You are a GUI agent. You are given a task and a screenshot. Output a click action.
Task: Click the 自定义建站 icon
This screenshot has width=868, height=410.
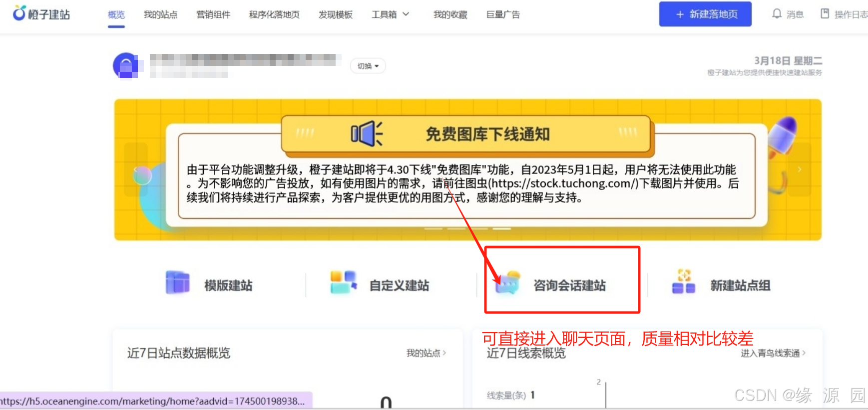344,282
